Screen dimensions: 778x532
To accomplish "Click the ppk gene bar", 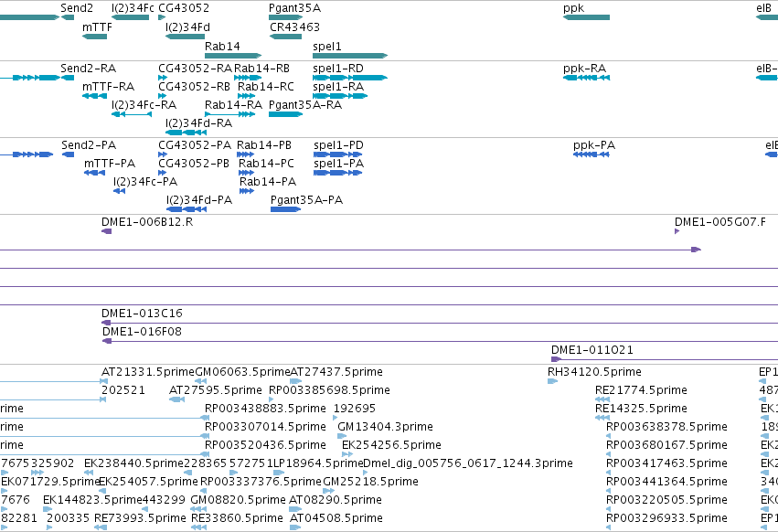I will [587, 17].
